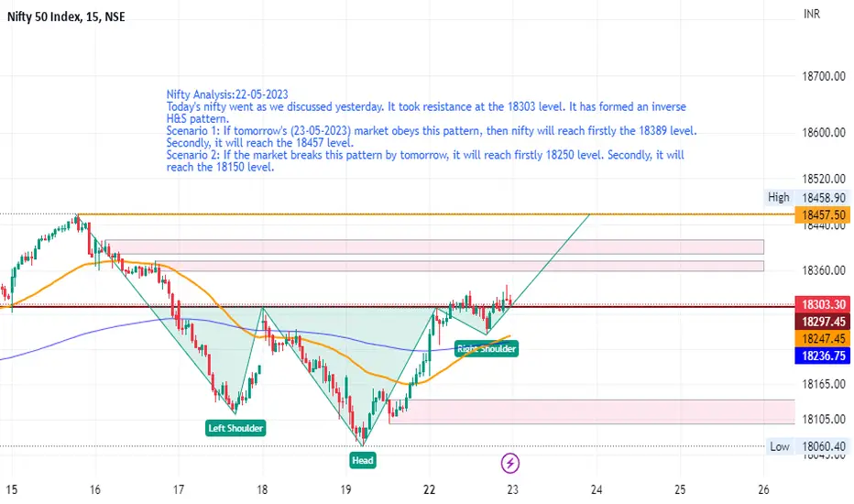Screen dimensions: 854x504
Task: Click the 18303.30 red price label
Action: click(823, 304)
